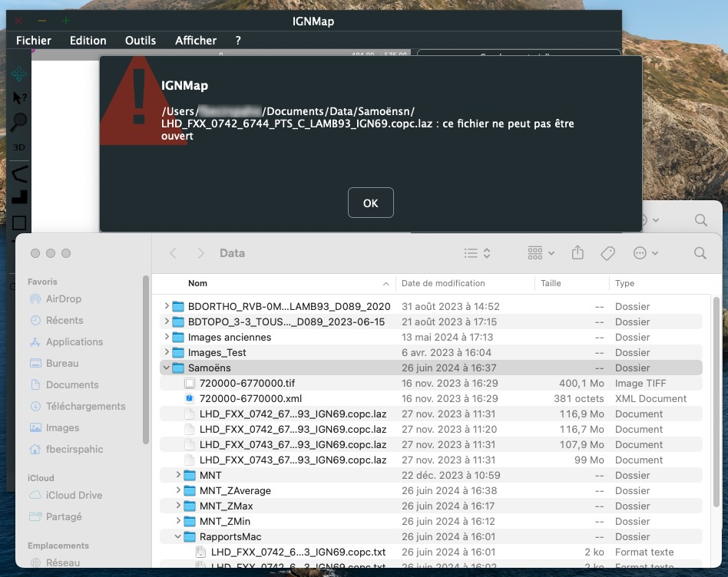Screen dimensions: 728x577
Task: Expand the MNT_ZAverage folder
Action: 178,490
